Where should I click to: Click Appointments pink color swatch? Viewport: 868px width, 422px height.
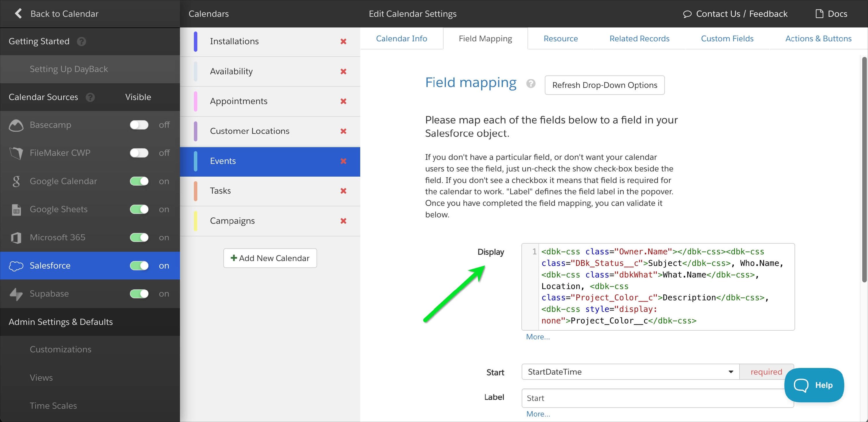point(195,101)
